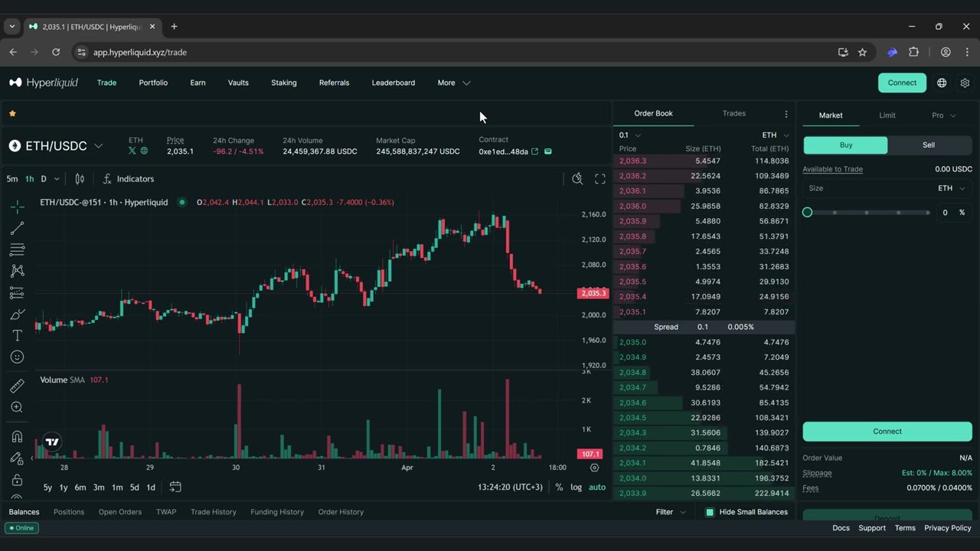Screen dimensions: 980x551
Task: Click the Hyperliquid logo
Action: [44, 83]
